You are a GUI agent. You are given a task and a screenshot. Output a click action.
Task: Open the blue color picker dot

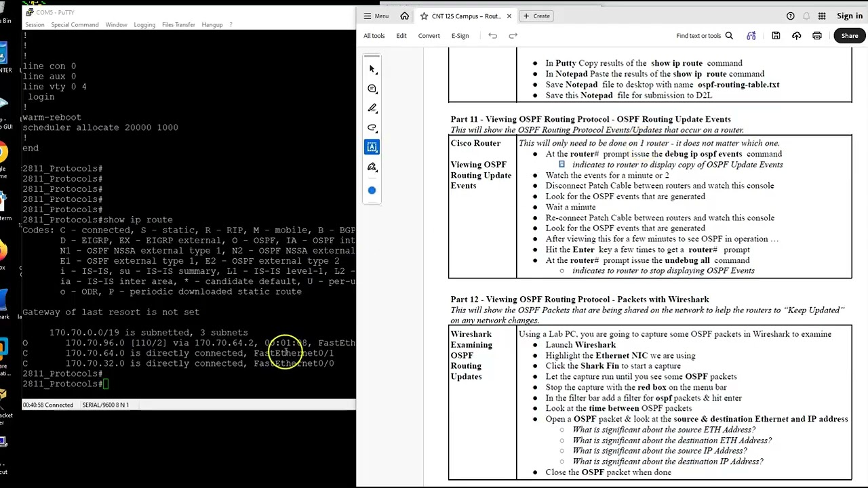[372, 190]
